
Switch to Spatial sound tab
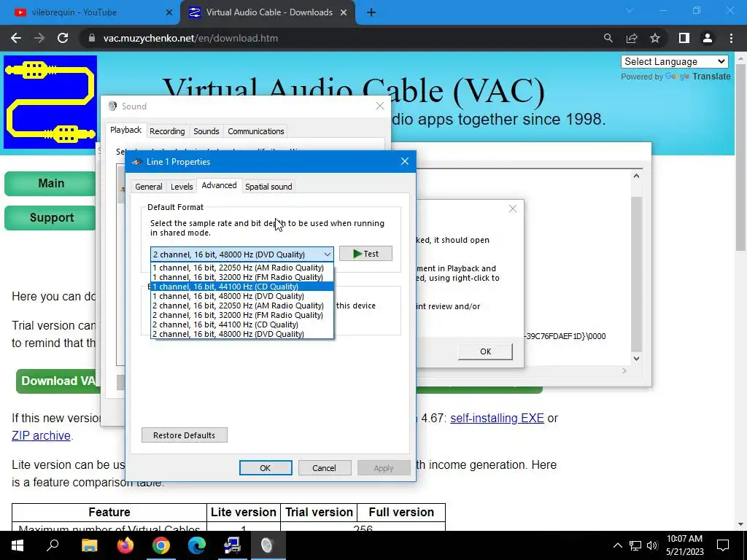tap(268, 187)
